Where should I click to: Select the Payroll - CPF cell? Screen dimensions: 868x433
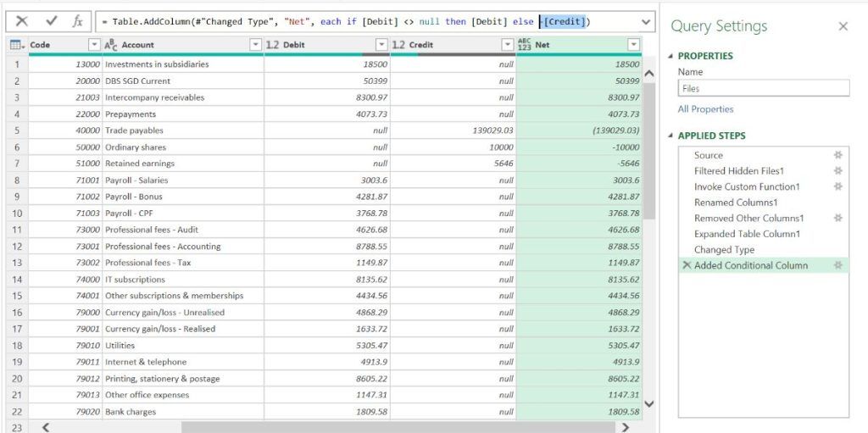pos(183,214)
